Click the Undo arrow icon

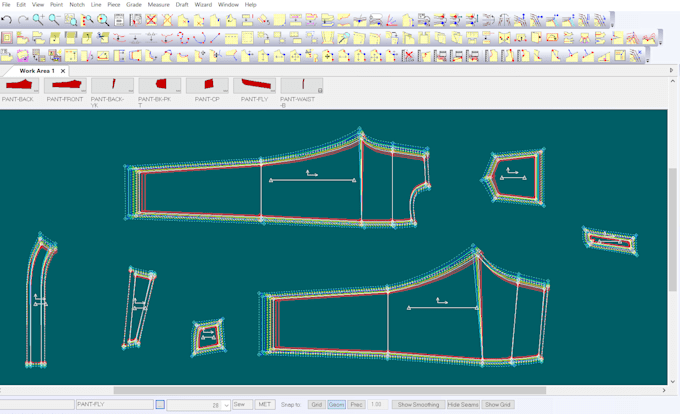pos(7,20)
